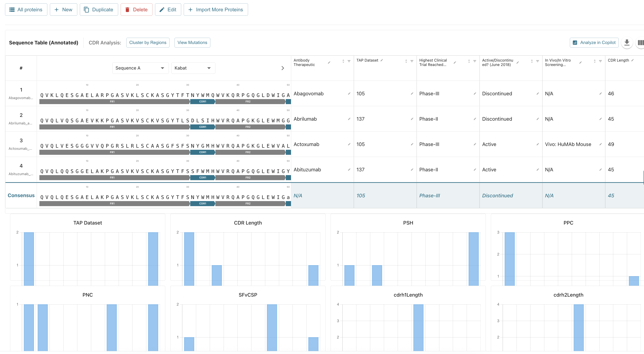Sort the Active/Discontinued column
This screenshot has height=354, width=644.
[532, 61]
